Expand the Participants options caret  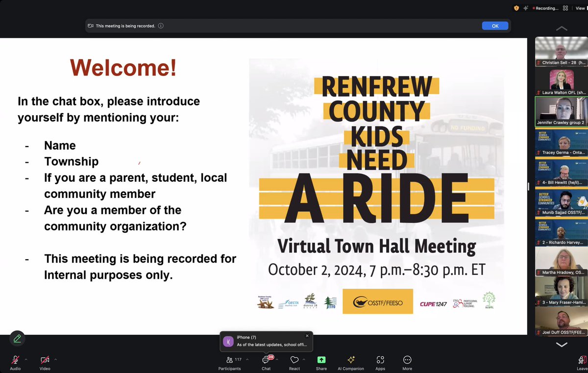(247, 359)
